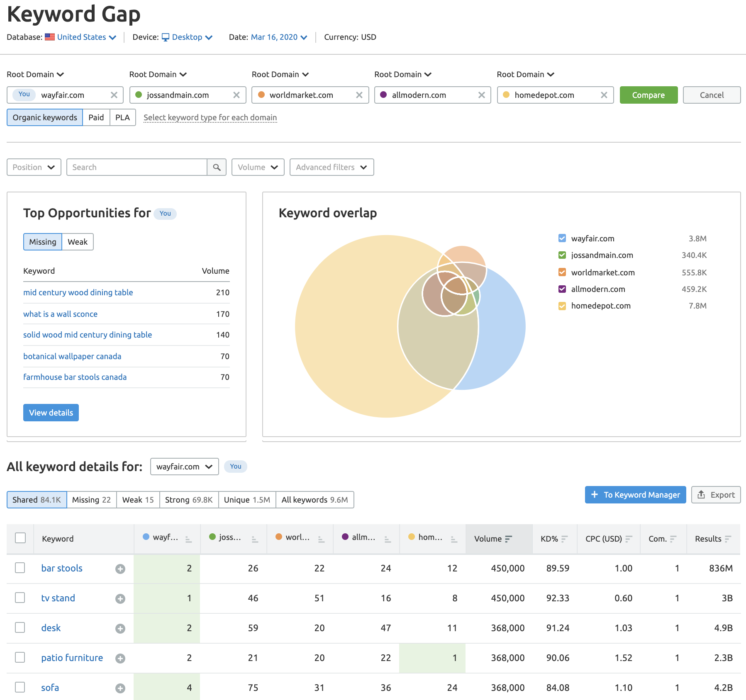
Task: Open mid century wood dining table link
Action: (78, 292)
